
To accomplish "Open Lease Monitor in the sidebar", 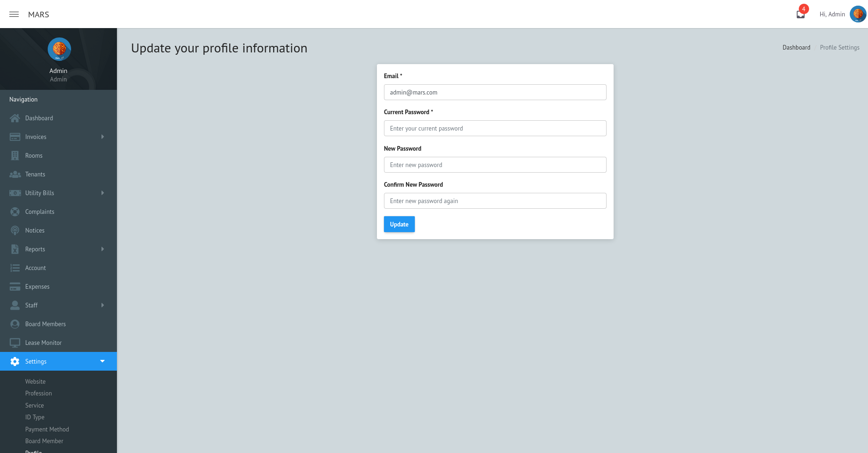I will tap(43, 343).
